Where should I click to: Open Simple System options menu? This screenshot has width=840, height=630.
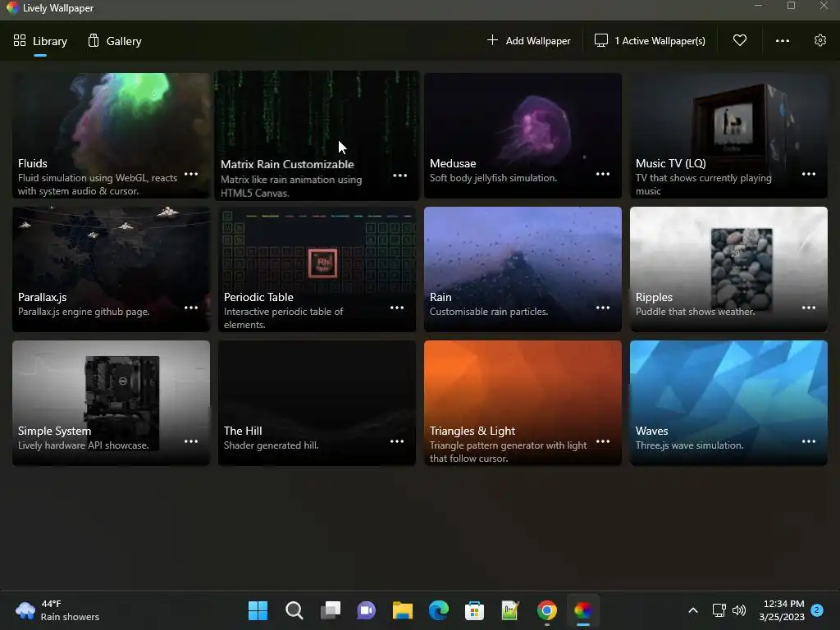click(x=191, y=442)
